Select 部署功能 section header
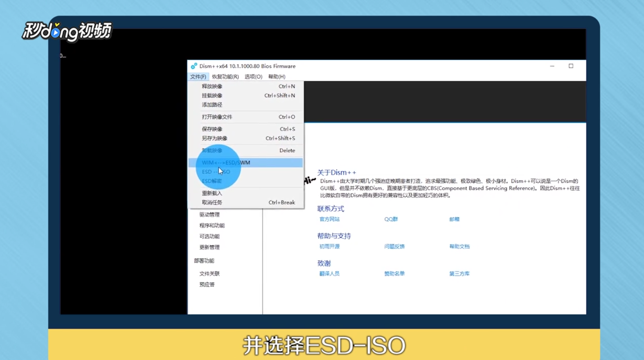 tap(204, 261)
